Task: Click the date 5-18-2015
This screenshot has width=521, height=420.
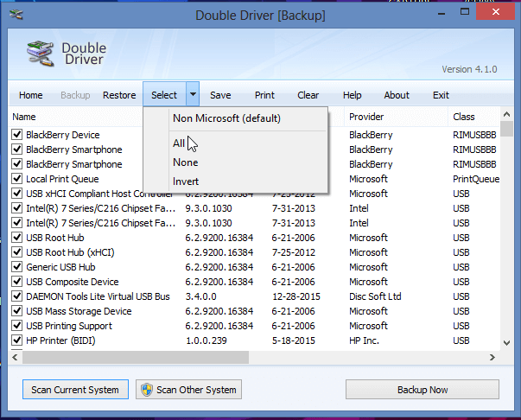Action: 294,340
